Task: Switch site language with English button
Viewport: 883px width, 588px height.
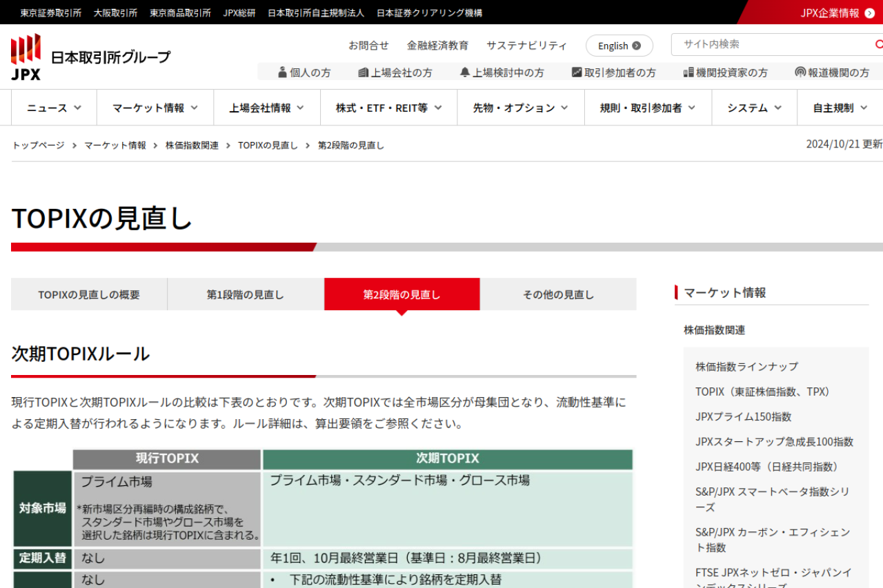Action: point(619,45)
